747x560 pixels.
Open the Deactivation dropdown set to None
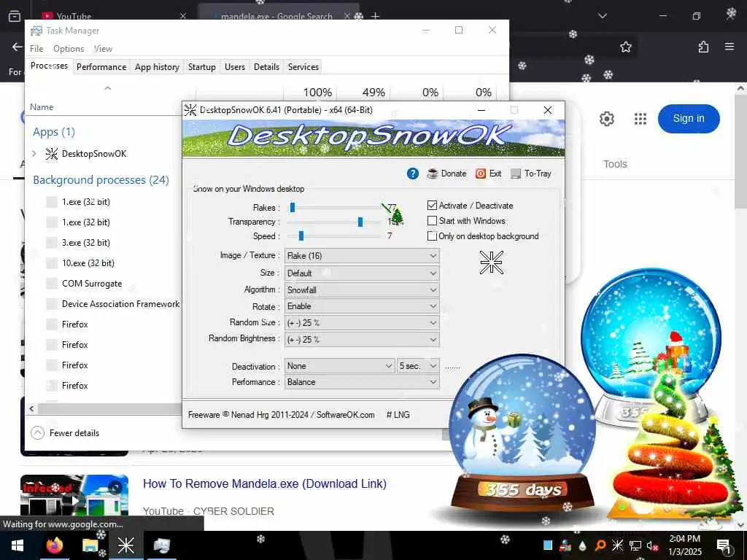pos(340,366)
